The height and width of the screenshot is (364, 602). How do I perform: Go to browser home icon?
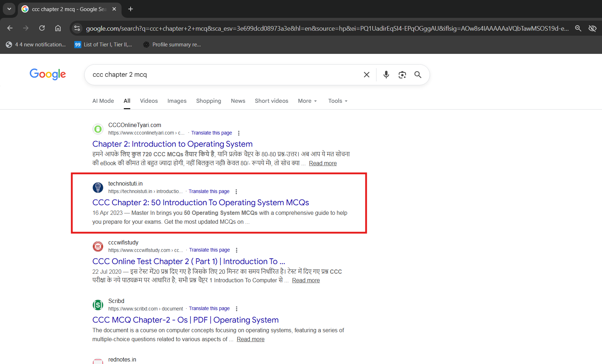58,28
